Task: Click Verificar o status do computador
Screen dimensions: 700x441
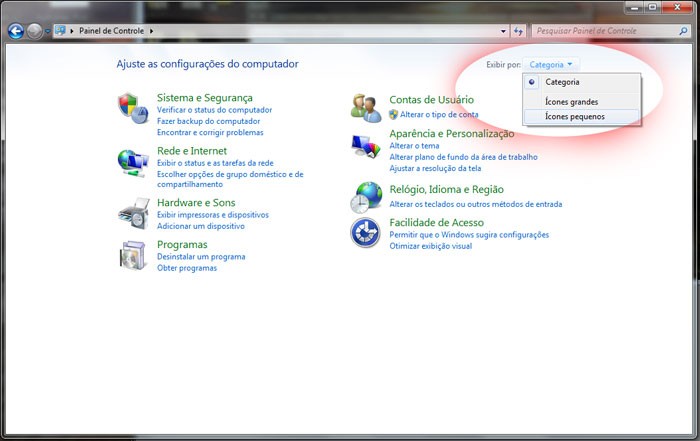Action: tap(214, 110)
